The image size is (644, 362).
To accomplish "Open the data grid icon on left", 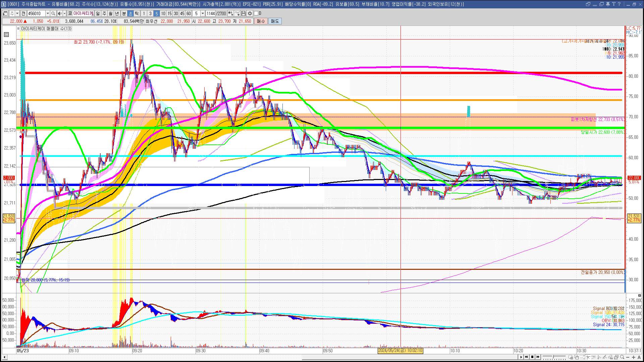I will pyautogui.click(x=6, y=35).
